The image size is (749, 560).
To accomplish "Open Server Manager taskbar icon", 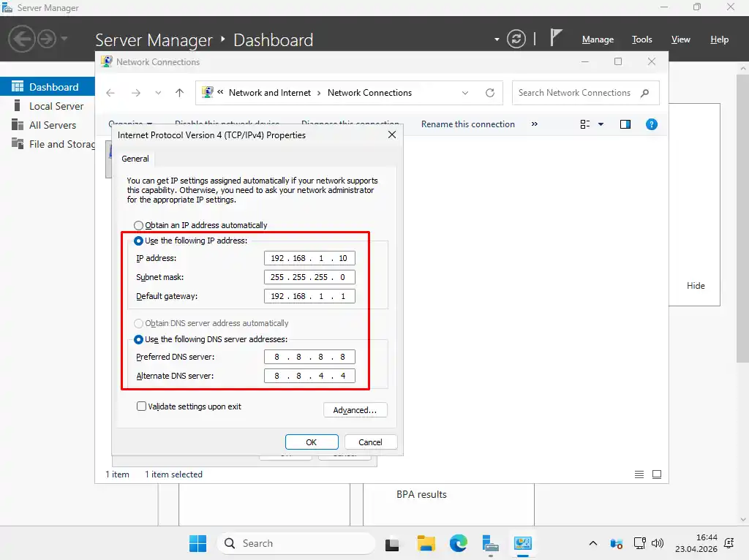I will click(x=490, y=543).
